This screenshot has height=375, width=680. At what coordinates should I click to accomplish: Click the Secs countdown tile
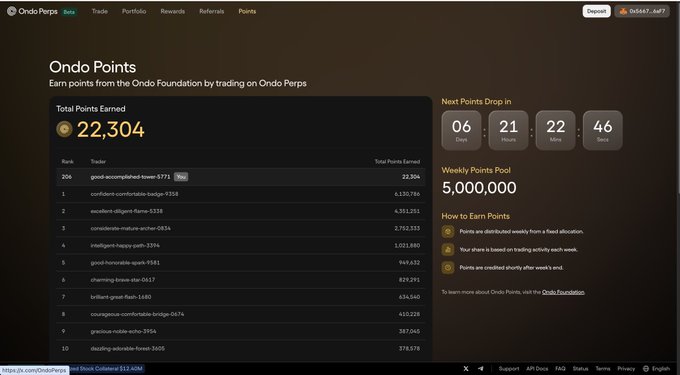tap(603, 130)
